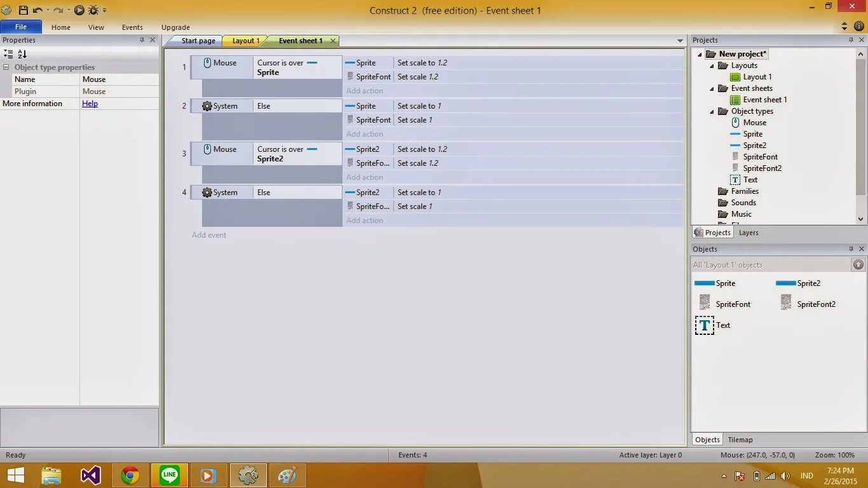Screen dimensions: 868x488
Task: Select the Sprite object in the Objects panel
Action: click(715, 283)
